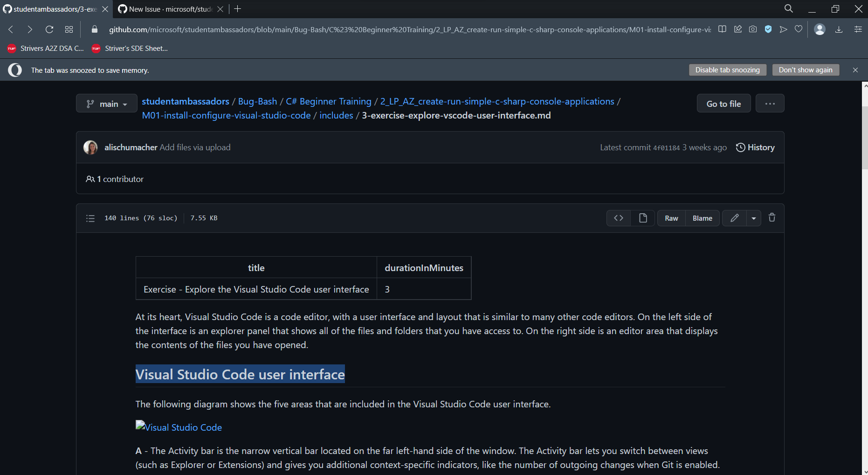Take a snapshot with the camera icon

point(753,29)
